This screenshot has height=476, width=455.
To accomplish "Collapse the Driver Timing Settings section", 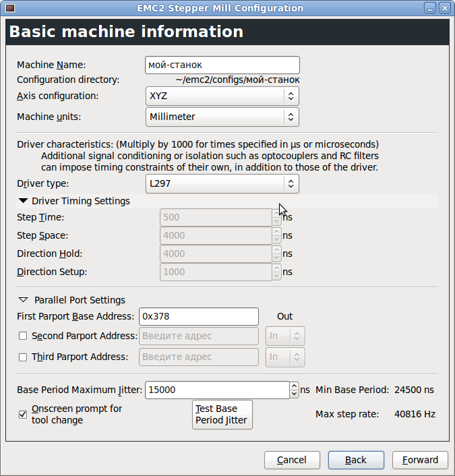I will click(23, 201).
